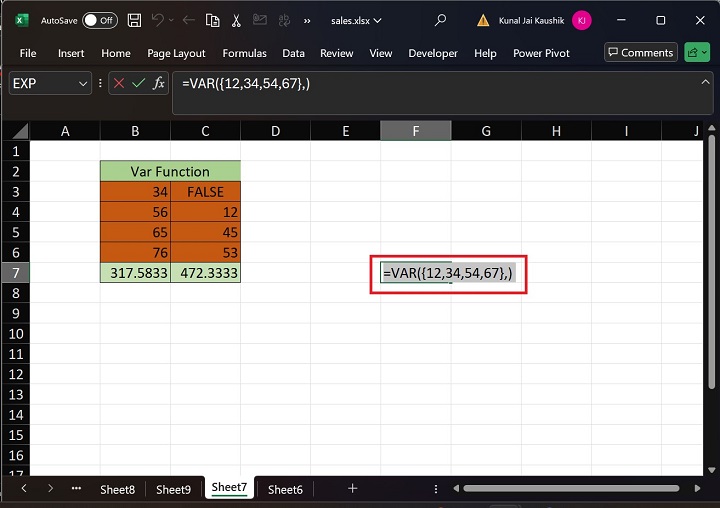The width and height of the screenshot is (720, 508).
Task: Open the Power Pivot ribbon tab
Action: 541,53
